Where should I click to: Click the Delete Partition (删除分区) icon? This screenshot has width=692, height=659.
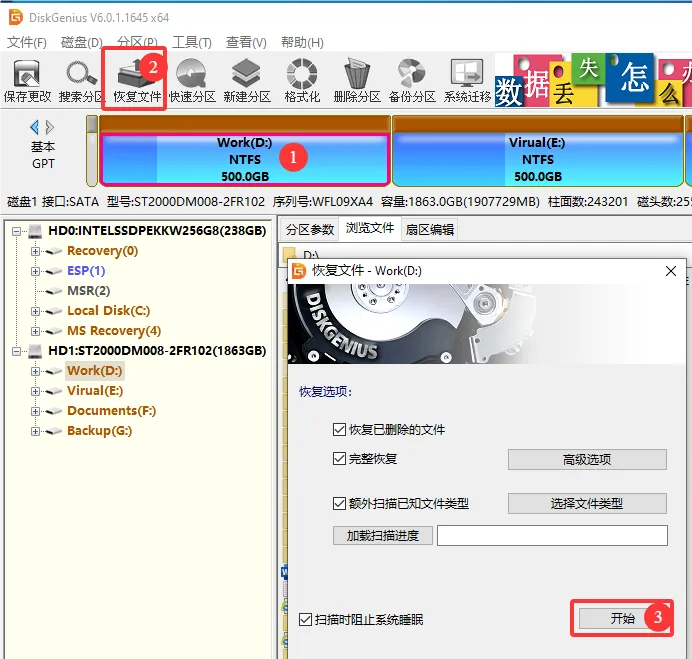(357, 81)
